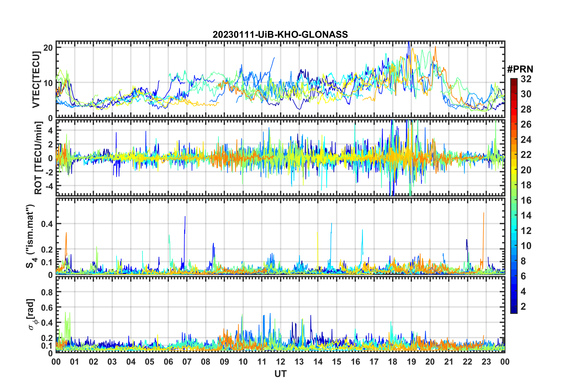This screenshot has width=561, height=392.
Task: Click the sigma-phi [rad] y-axis label
Action: (32, 314)
